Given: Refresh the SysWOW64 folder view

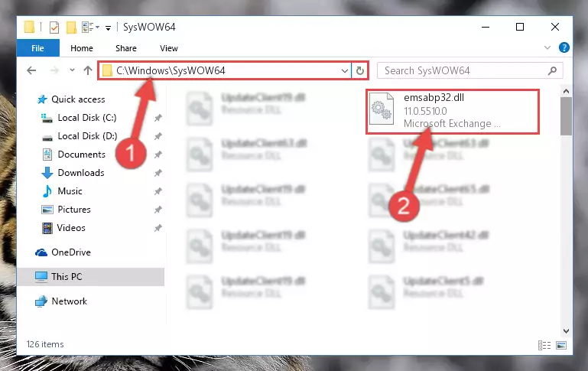Looking at the screenshot, I should (360, 70).
